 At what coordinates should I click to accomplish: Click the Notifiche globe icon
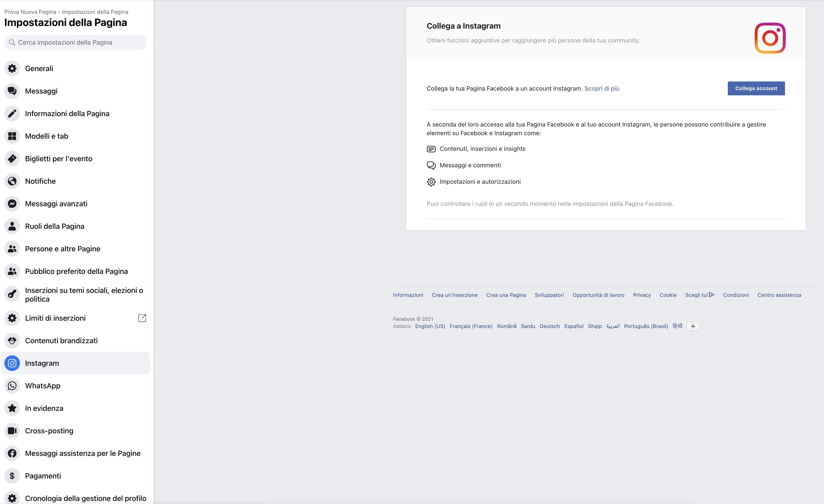(x=12, y=181)
